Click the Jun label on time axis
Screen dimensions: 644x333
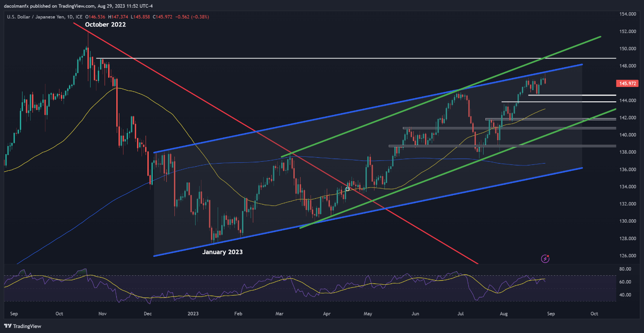click(416, 313)
